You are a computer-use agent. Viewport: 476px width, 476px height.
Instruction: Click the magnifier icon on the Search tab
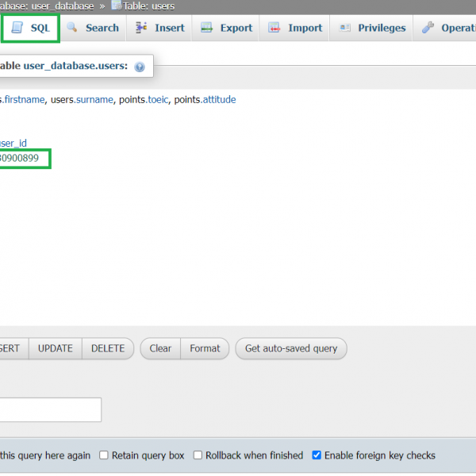[72, 28]
